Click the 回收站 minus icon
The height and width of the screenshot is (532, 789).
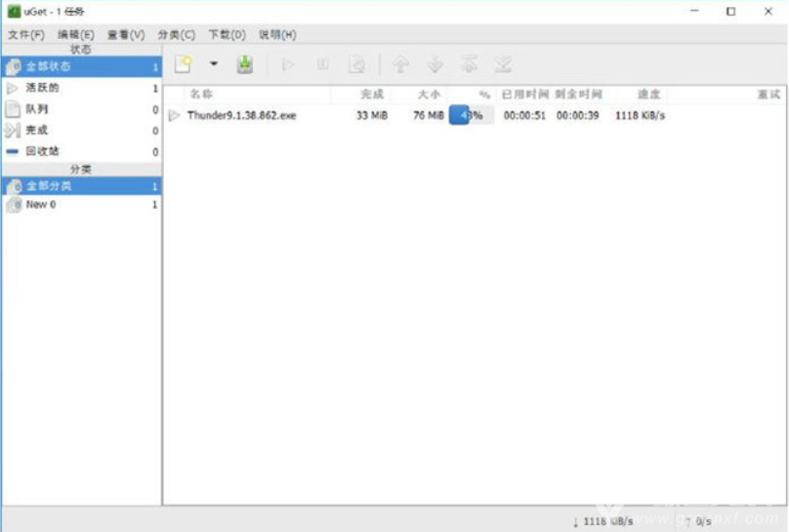[12, 151]
